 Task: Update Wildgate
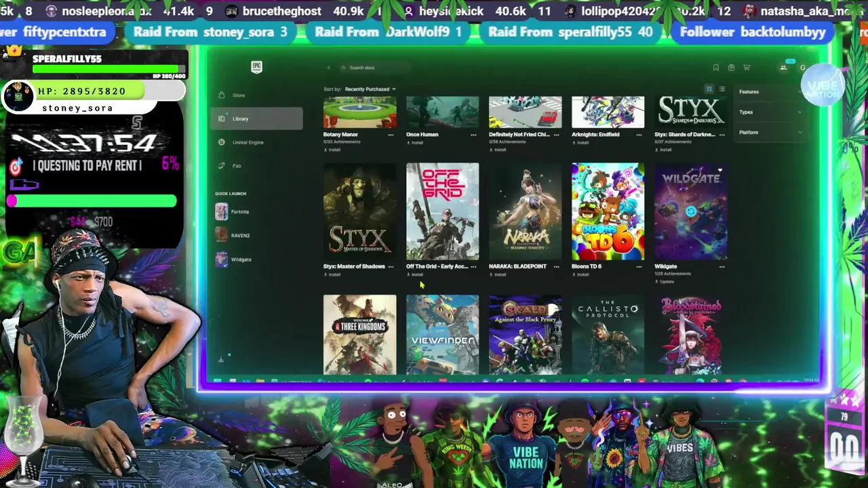(x=664, y=282)
